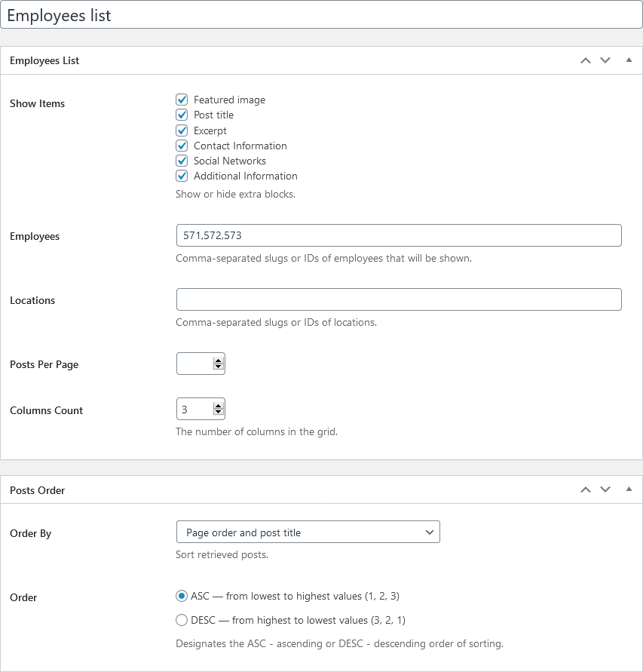Click the Employees List panel heading
643x672 pixels.
click(x=44, y=60)
